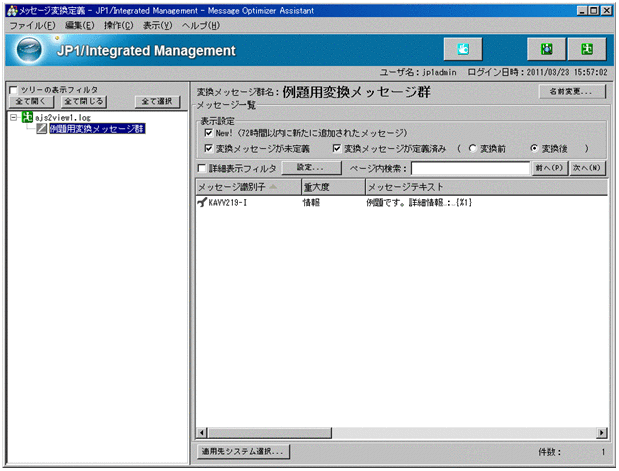619x471 pixels.
Task: Click the sort arrow on メッセージ識別子 header
Action: click(x=274, y=187)
